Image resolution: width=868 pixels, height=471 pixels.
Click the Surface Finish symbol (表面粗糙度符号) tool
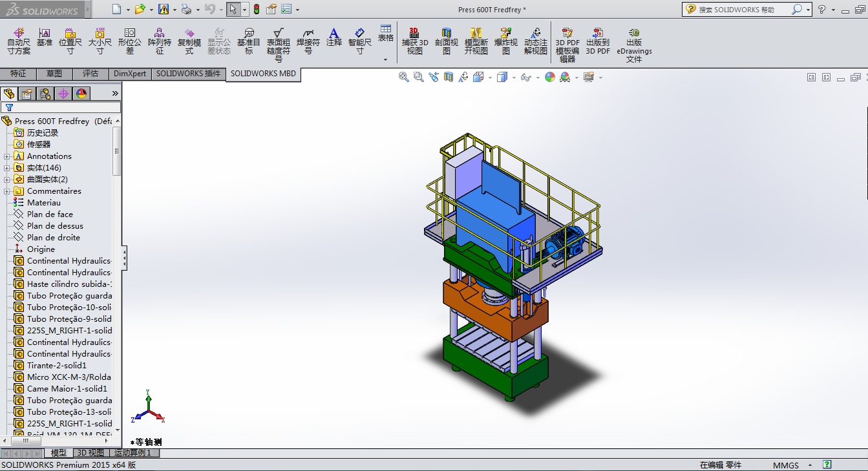click(279, 41)
